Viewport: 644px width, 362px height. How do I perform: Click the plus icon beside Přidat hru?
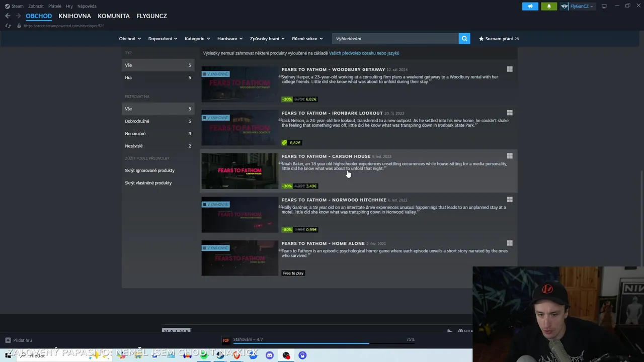point(8,340)
